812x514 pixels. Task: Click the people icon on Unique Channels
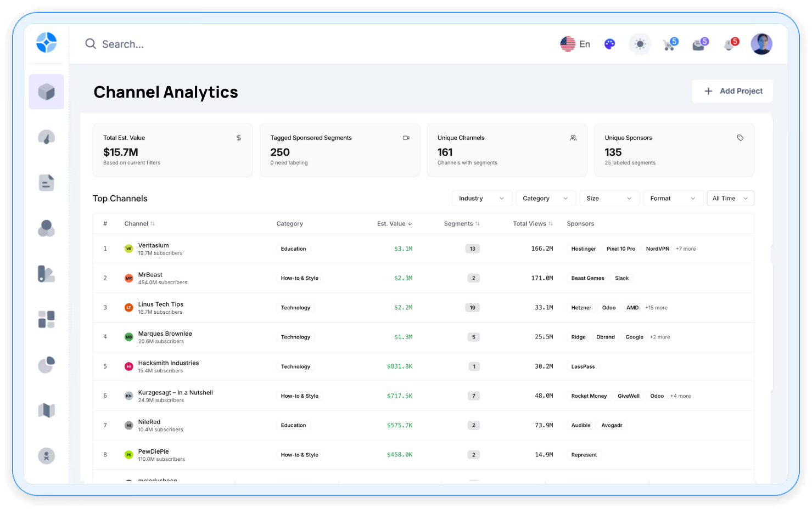click(573, 138)
